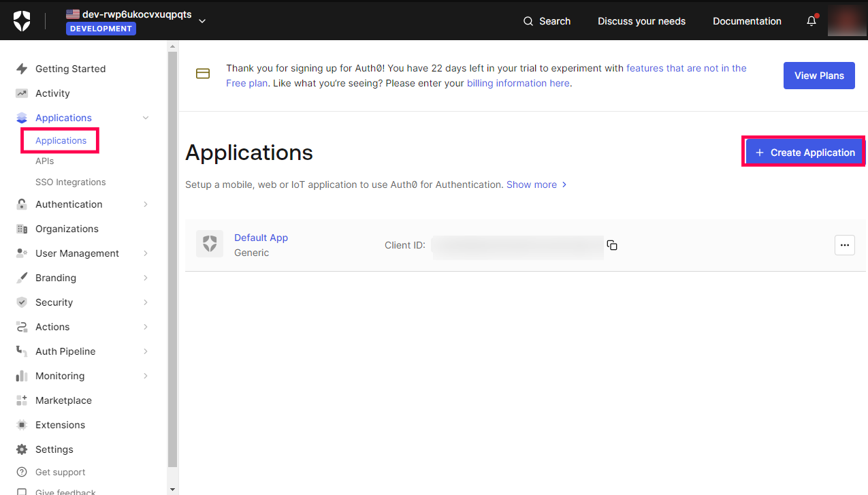The image size is (868, 495).
Task: Expand the User Management section
Action: [146, 253]
